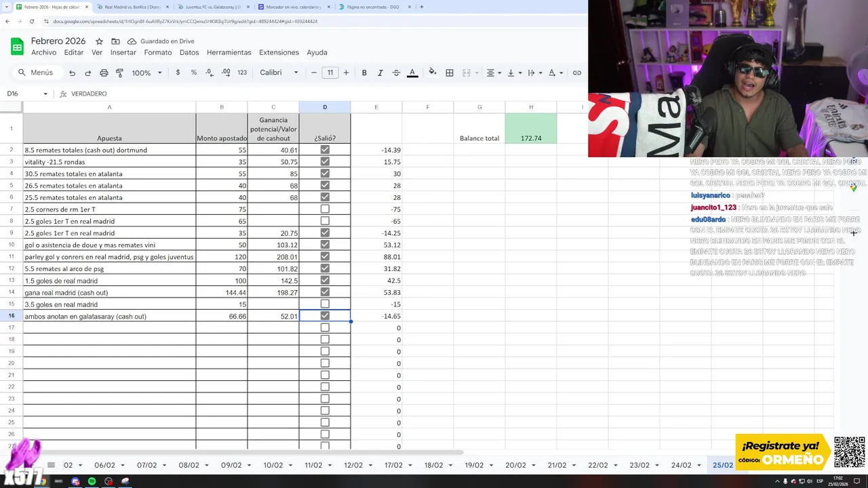
Task: Star the Febrero 2026 document
Action: 99,41
